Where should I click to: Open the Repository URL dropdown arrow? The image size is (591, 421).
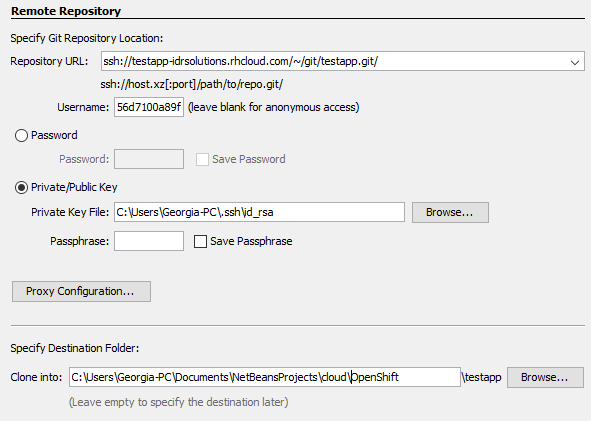(x=574, y=62)
